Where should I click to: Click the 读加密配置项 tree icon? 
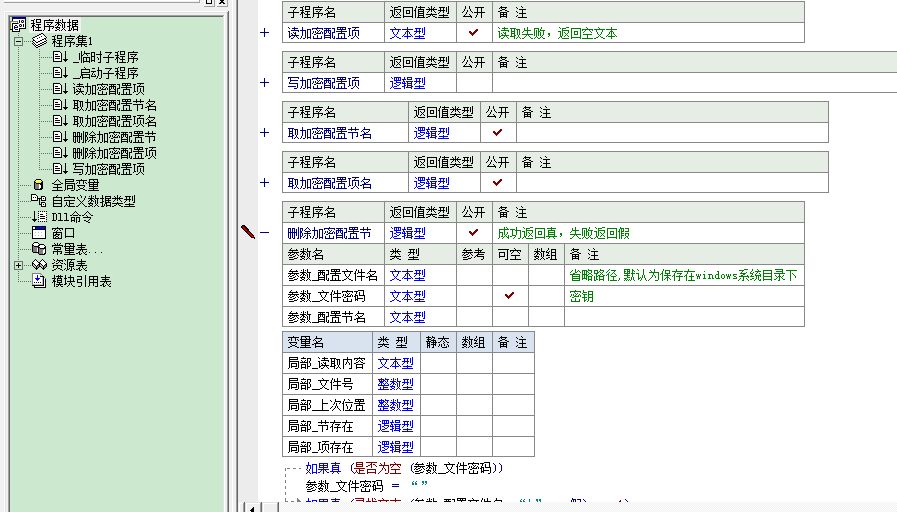click(60, 89)
